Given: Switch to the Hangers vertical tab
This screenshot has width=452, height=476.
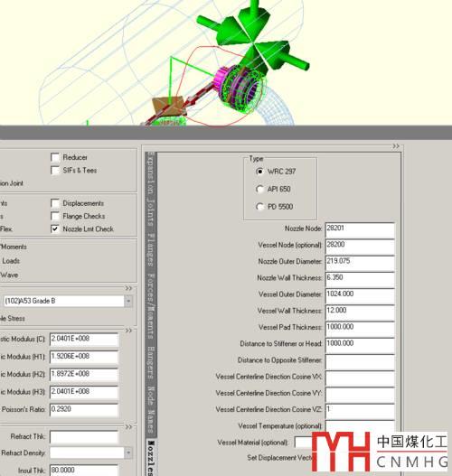Looking at the screenshot, I should coord(151,363).
